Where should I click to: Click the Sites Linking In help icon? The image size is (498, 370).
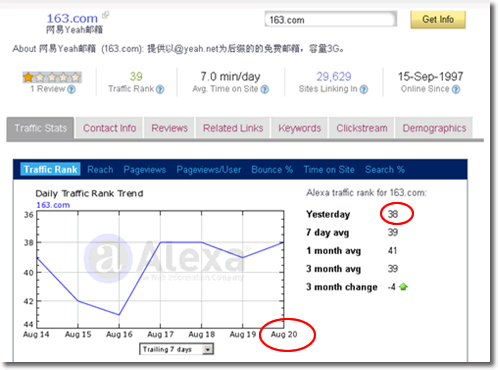[364, 89]
